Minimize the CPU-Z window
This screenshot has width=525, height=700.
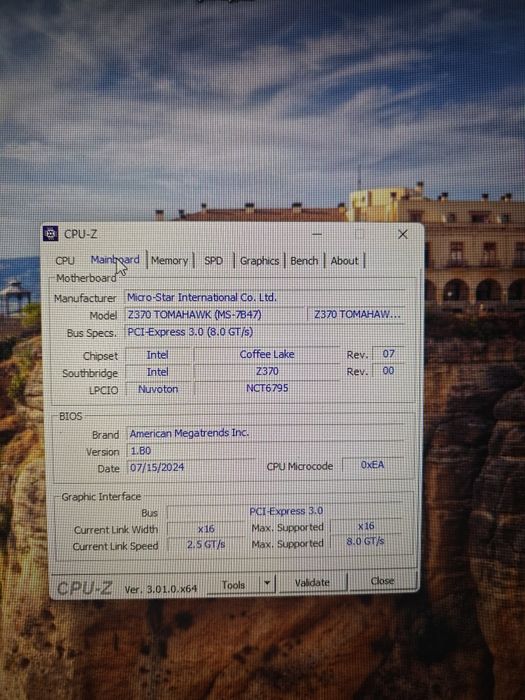click(317, 233)
